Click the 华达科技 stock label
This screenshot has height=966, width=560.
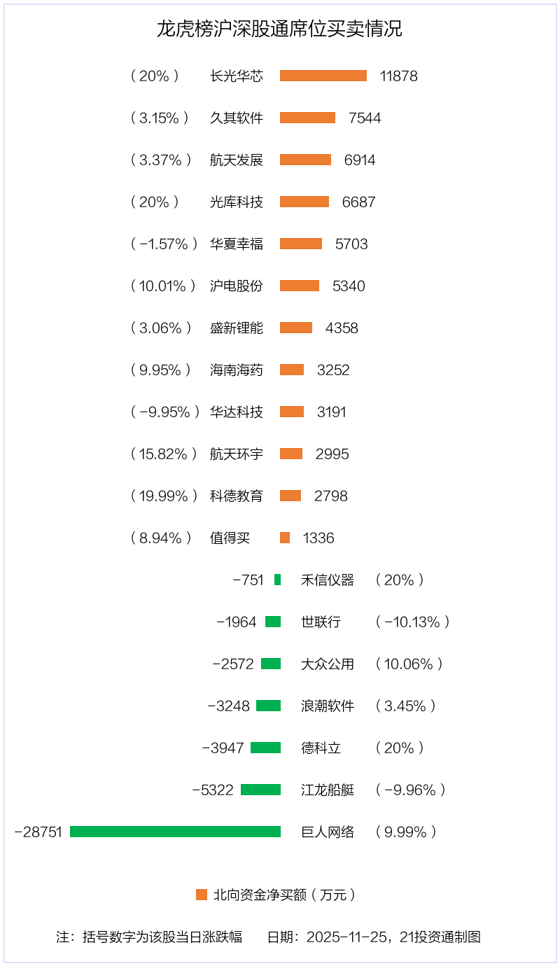pyautogui.click(x=237, y=412)
